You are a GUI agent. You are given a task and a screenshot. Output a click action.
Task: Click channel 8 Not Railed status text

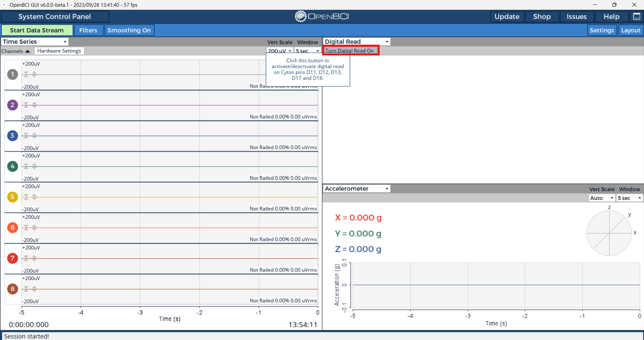(x=283, y=300)
